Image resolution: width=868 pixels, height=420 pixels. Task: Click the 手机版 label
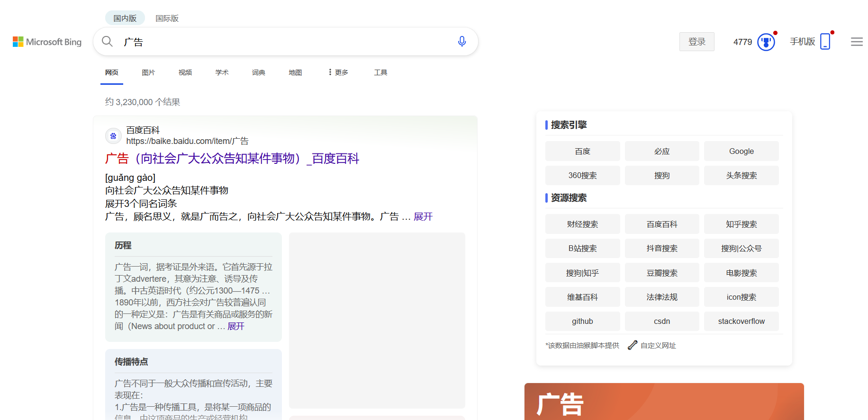pyautogui.click(x=803, y=42)
